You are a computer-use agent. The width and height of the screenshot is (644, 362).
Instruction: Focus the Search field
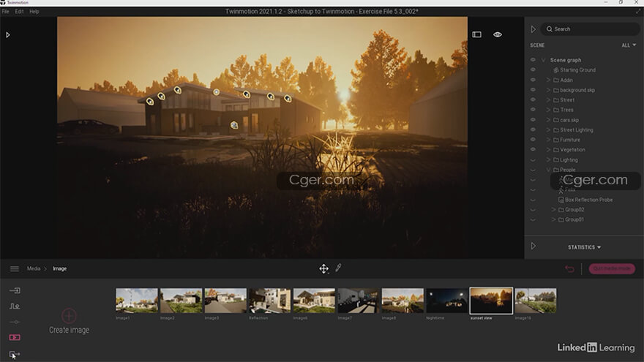pyautogui.click(x=590, y=29)
